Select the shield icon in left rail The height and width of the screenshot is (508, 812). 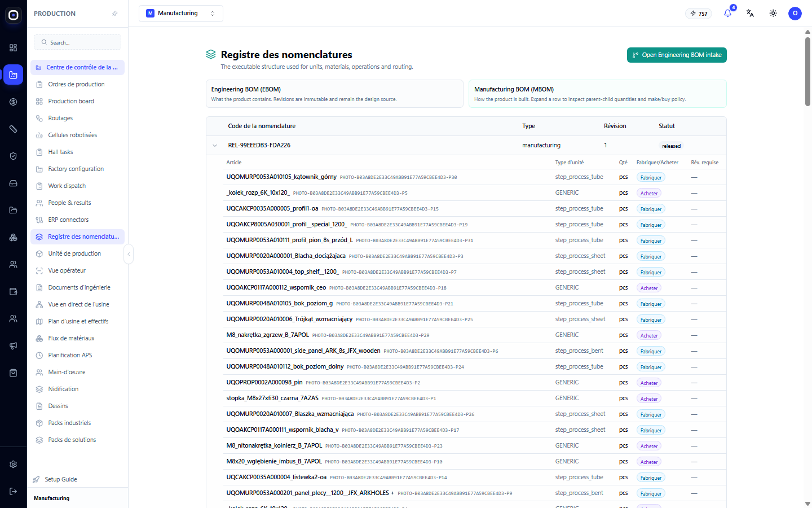(x=14, y=156)
